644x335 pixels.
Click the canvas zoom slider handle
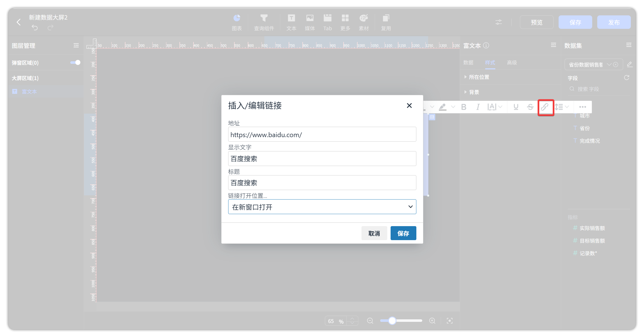tap(392, 321)
